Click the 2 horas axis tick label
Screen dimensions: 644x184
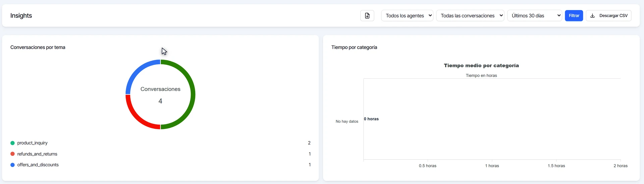pyautogui.click(x=621, y=166)
